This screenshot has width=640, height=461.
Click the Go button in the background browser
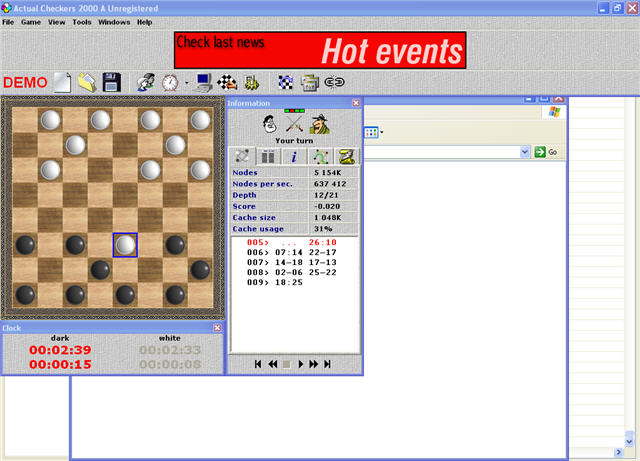(x=546, y=152)
